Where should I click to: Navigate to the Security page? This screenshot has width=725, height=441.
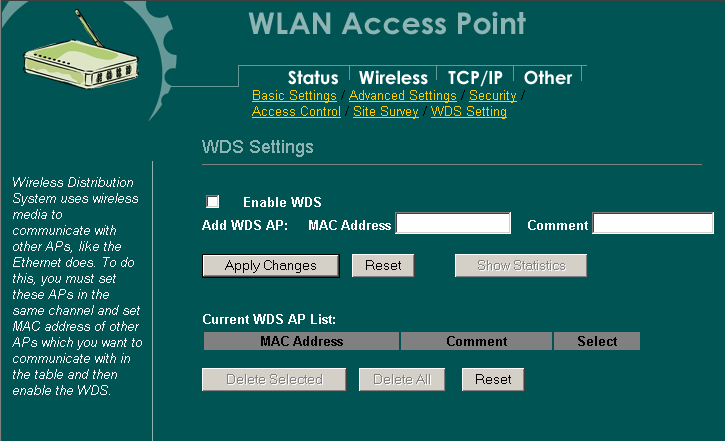(x=492, y=96)
